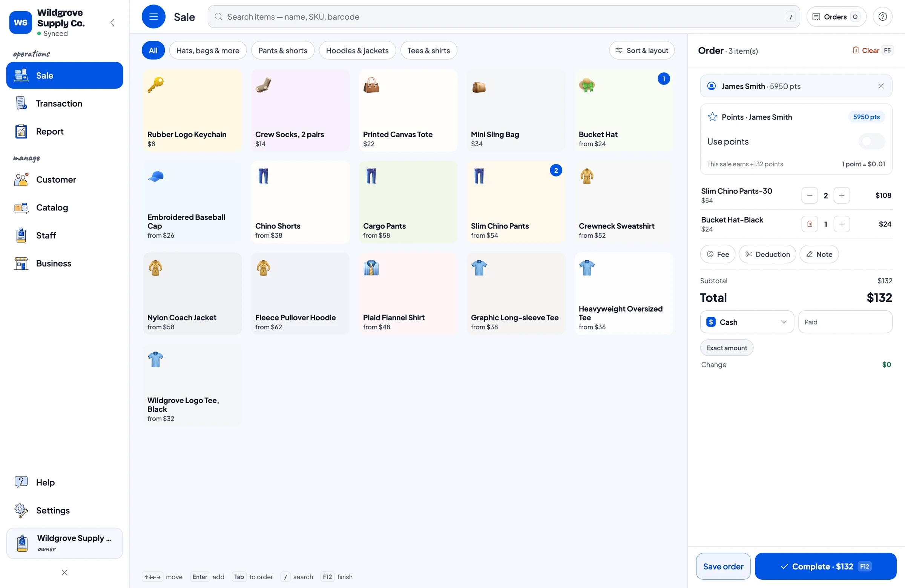Open the Business section

pos(64,263)
